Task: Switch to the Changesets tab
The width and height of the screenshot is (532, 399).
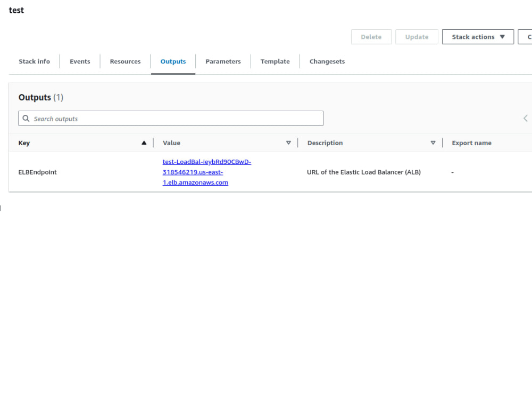Action: pyautogui.click(x=327, y=61)
